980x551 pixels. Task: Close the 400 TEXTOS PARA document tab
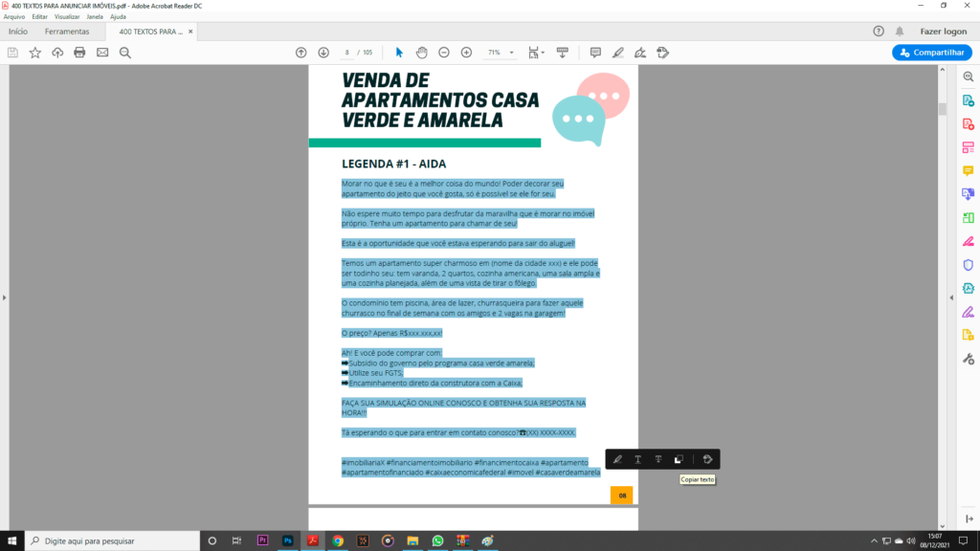pyautogui.click(x=190, y=32)
